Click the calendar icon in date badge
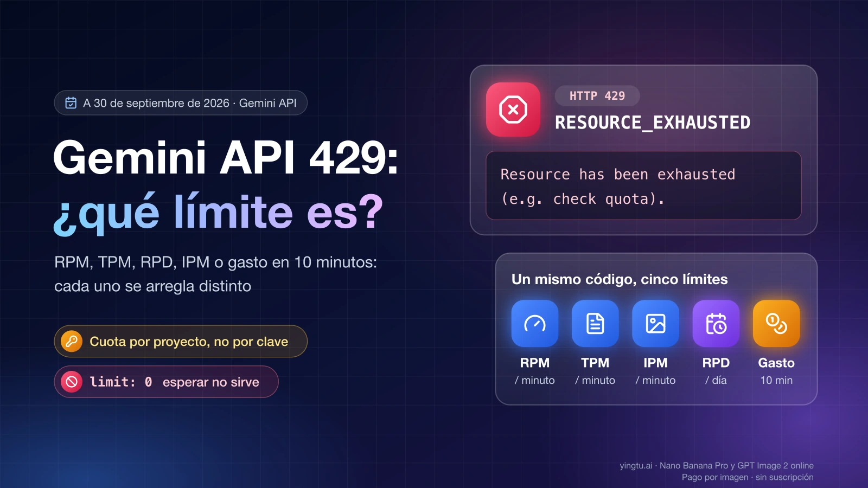Viewport: 868px width, 488px height. (71, 103)
